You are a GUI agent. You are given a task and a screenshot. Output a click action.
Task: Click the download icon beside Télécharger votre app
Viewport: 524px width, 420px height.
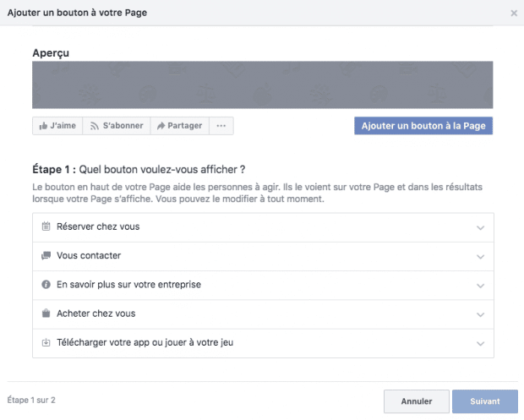46,342
